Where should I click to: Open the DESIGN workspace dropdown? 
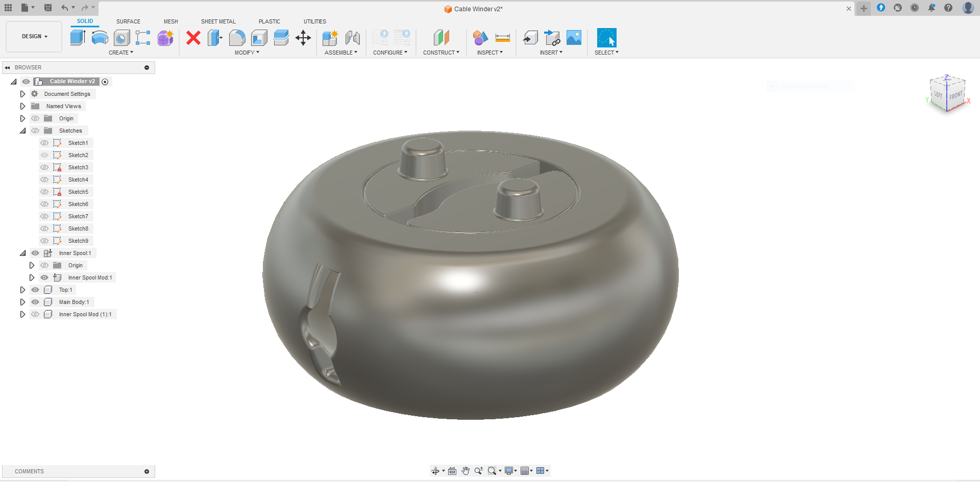tap(34, 37)
